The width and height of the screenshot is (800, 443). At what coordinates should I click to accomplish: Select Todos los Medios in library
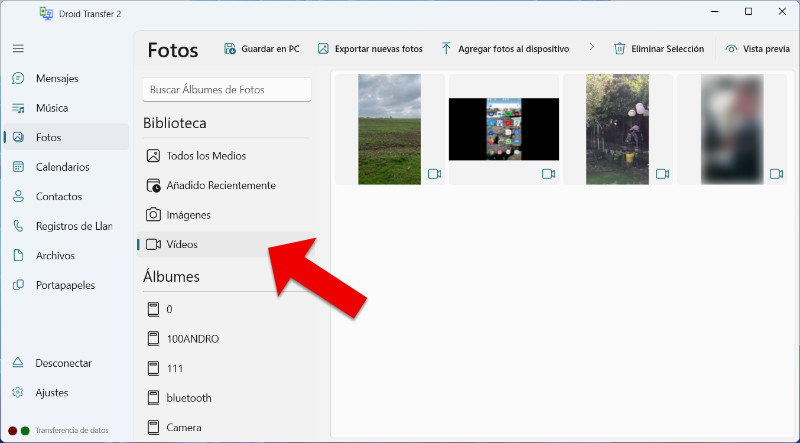[205, 156]
